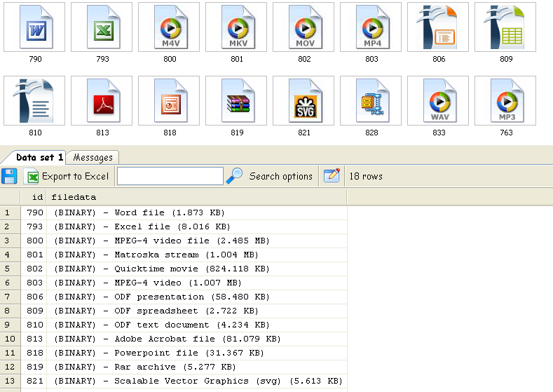
Task: Select ODF text document icon 810
Action: pos(34,100)
